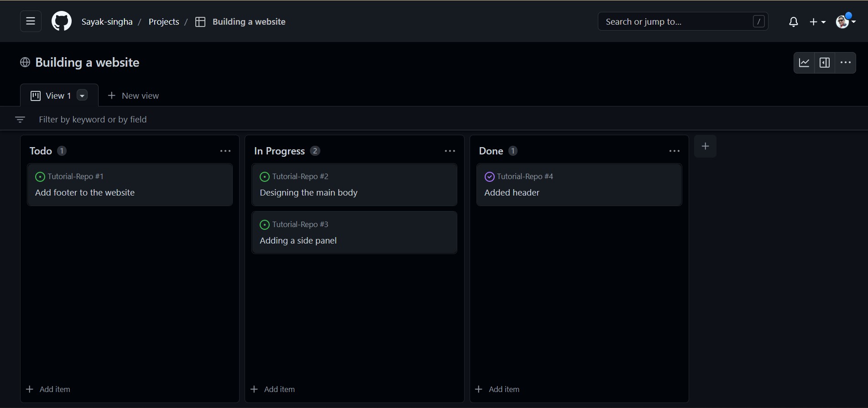Add item to Todo column
Image resolution: width=868 pixels, height=408 pixels.
point(48,389)
